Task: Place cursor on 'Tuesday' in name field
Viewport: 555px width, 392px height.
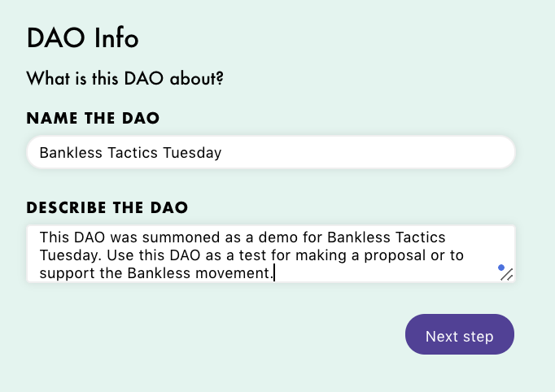Action: (x=192, y=153)
